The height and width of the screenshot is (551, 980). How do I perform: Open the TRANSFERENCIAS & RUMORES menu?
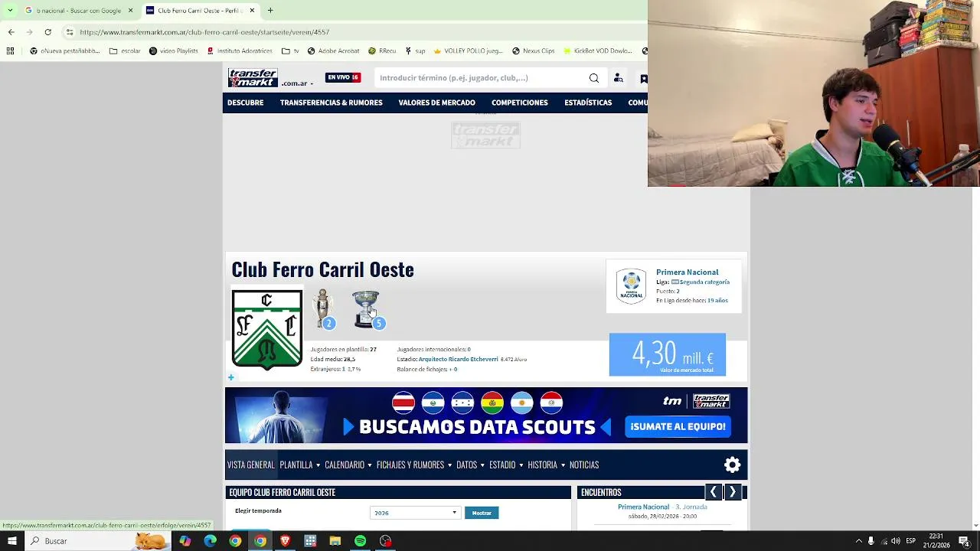[x=331, y=103]
